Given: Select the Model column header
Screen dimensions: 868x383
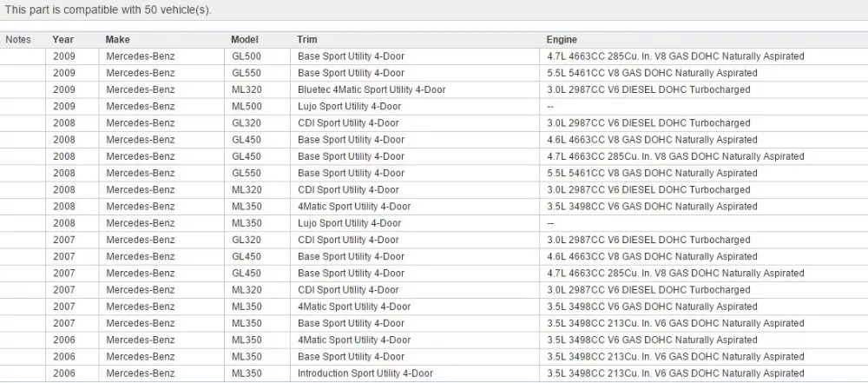Looking at the screenshot, I should 244,40.
